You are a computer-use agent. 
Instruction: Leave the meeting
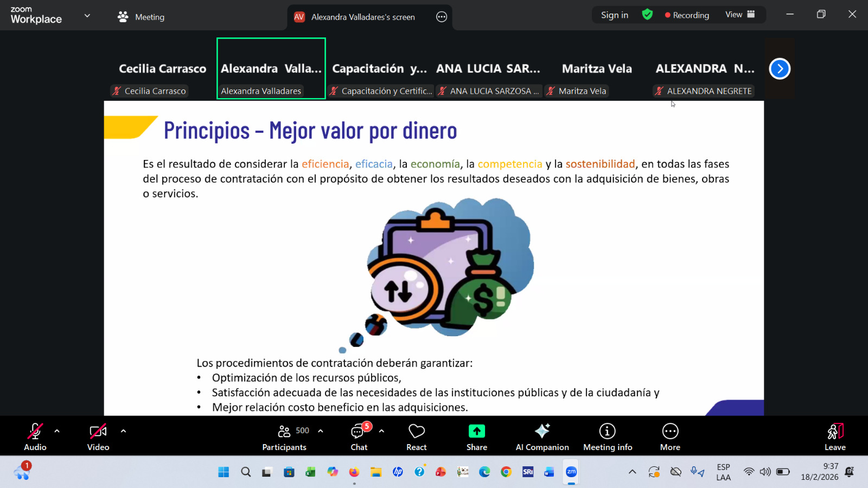point(835,436)
